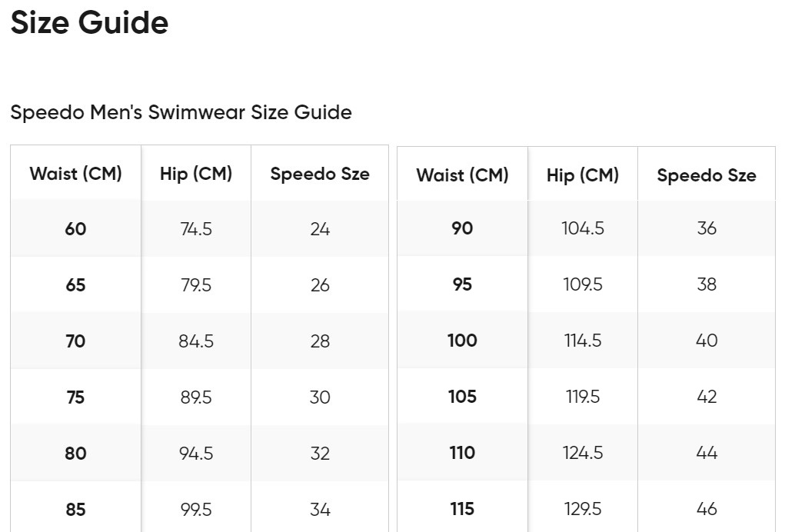Click the "Size Guide" heading
The image size is (785, 532).
pyautogui.click(x=89, y=23)
